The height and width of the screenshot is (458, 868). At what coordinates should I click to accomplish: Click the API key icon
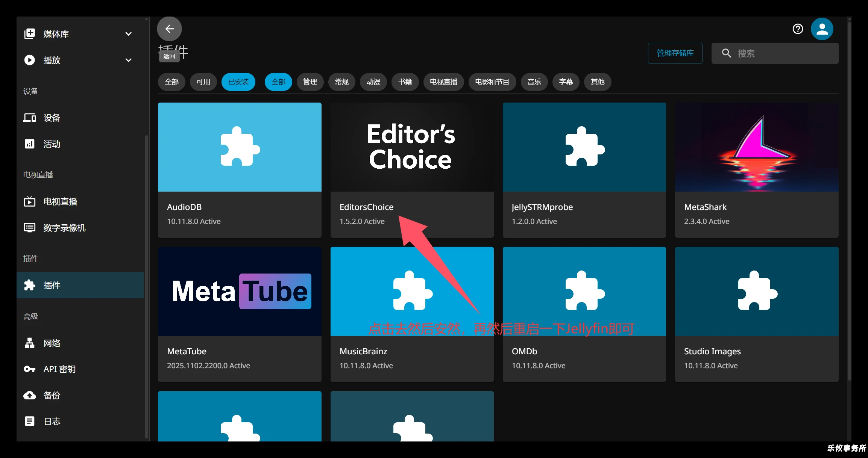[x=30, y=369]
